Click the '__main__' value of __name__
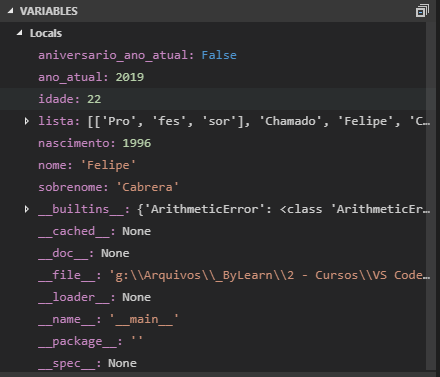This screenshot has width=440, height=377. coord(144,319)
